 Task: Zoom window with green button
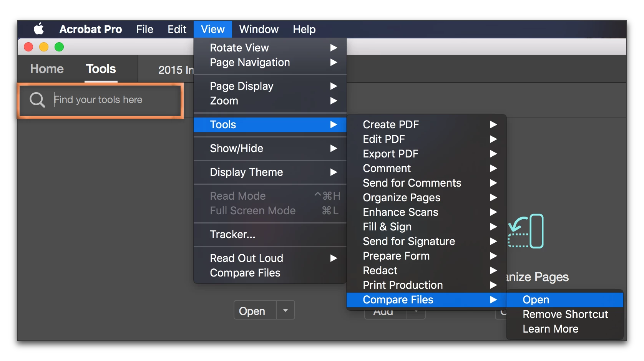point(59,47)
